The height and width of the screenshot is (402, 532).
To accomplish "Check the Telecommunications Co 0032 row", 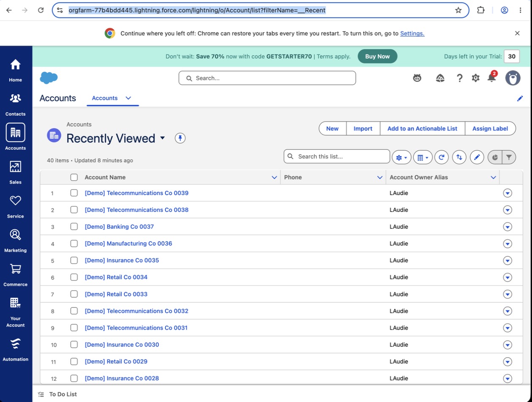I will tap(74, 311).
